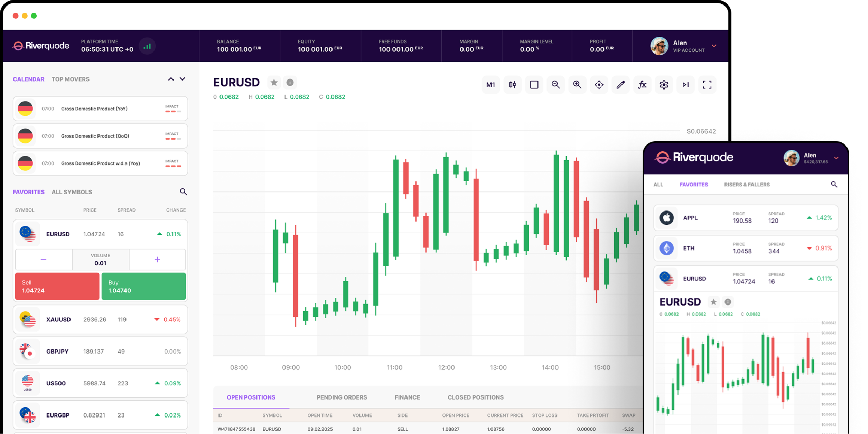The image size is (868, 434).
Task: Open the M1 timeframe selector
Action: [x=490, y=85]
